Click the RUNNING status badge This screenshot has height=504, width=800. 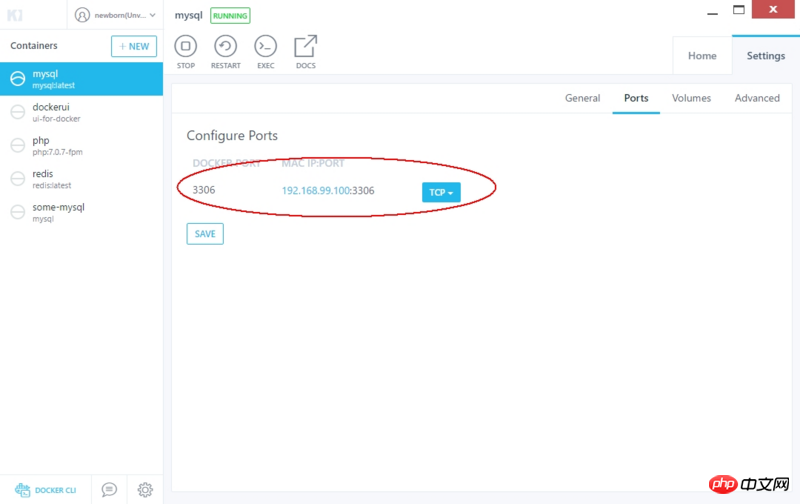pyautogui.click(x=230, y=16)
